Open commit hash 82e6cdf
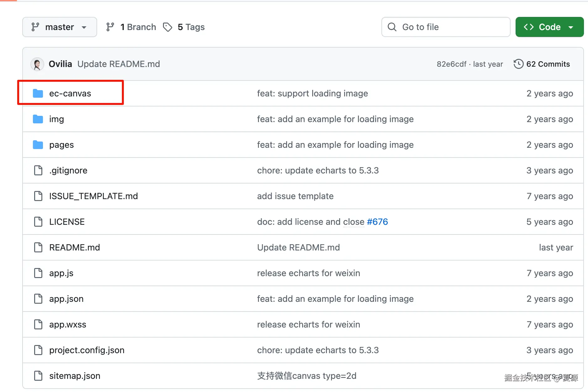The image size is (588, 392). coord(451,64)
